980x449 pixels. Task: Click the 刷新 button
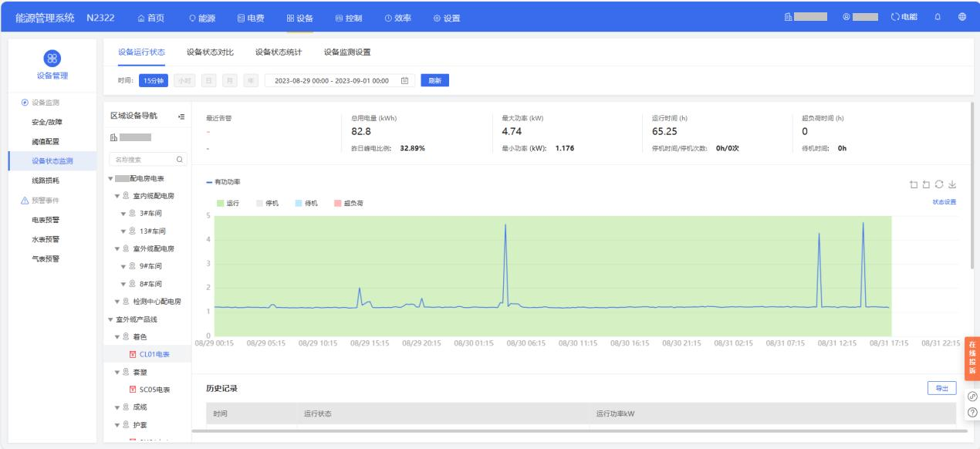coord(434,80)
